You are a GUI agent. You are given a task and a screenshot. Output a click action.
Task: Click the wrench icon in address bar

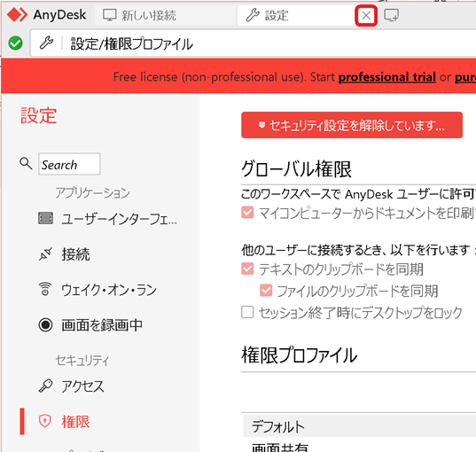(x=46, y=43)
